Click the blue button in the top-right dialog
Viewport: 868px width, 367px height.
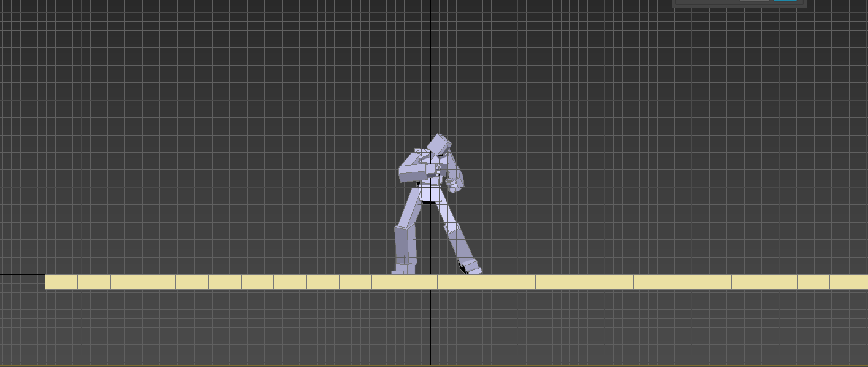(785, 1)
